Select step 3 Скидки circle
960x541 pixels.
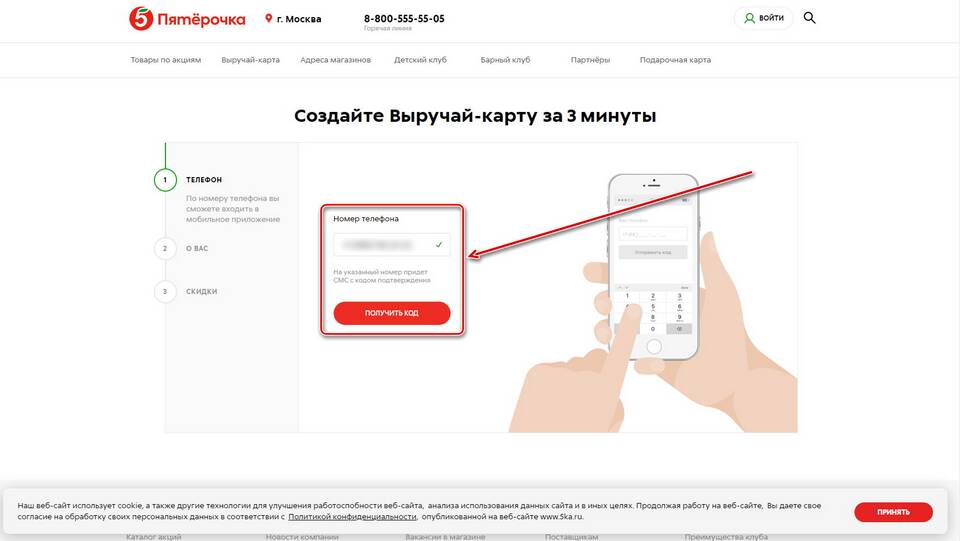(x=165, y=291)
